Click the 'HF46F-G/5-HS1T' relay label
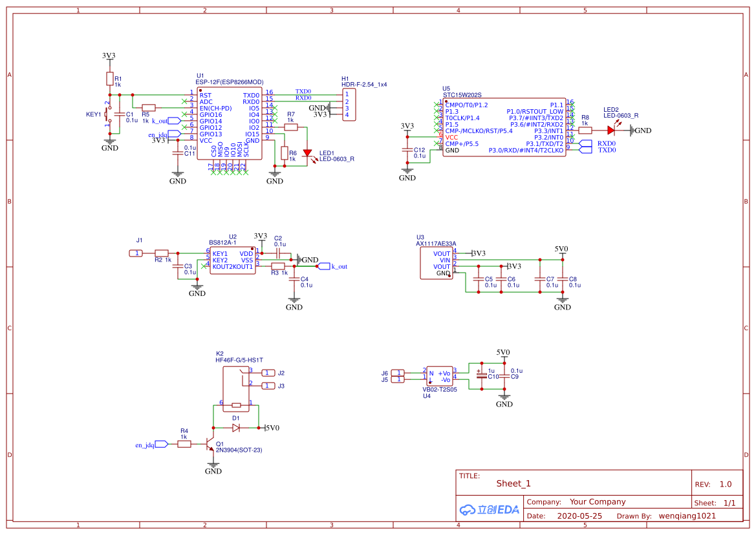The height and width of the screenshot is (535, 756). 239,360
